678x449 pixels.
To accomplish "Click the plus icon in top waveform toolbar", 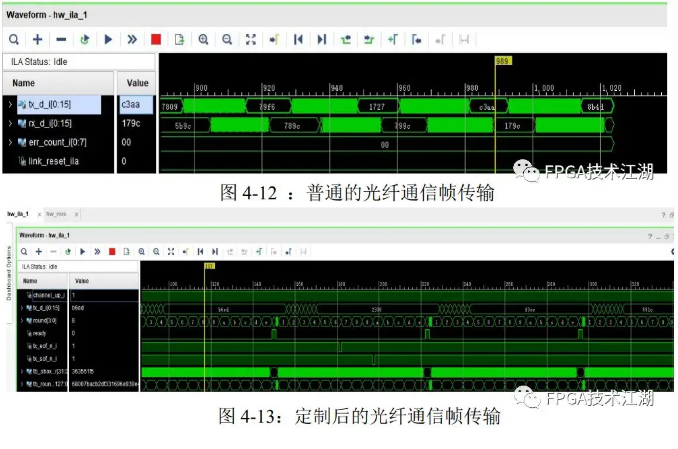I will coord(38,39).
